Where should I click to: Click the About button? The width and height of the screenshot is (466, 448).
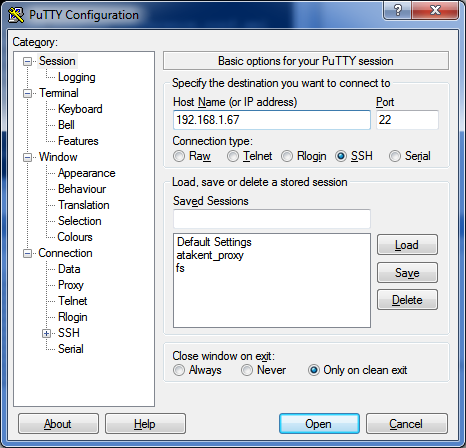(58, 424)
